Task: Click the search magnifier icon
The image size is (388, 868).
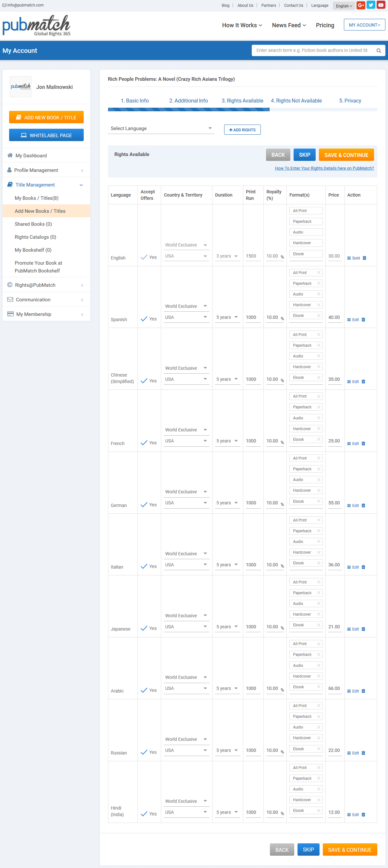Action: click(x=379, y=51)
